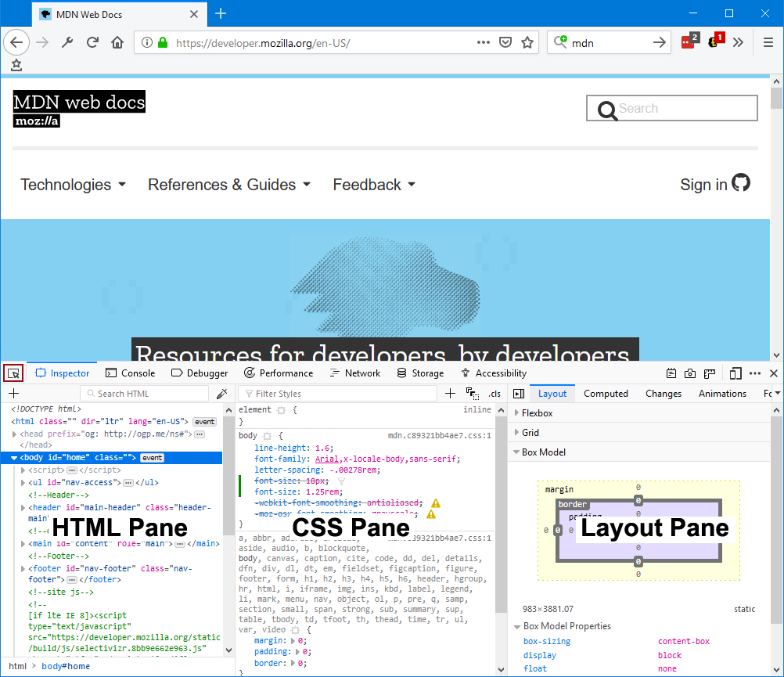Switch to the Computed tab
The height and width of the screenshot is (677, 784).
pyautogui.click(x=606, y=393)
